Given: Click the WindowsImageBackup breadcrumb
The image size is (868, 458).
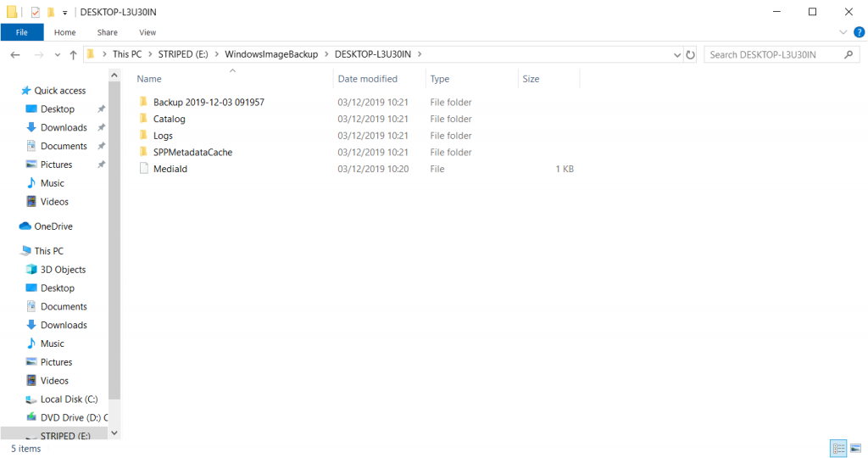Looking at the screenshot, I should pyautogui.click(x=271, y=54).
